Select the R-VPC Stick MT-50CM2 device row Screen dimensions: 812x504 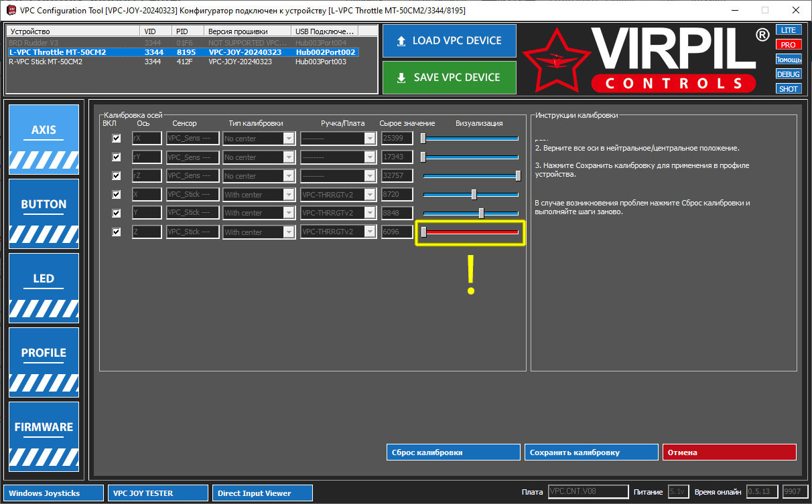click(x=183, y=62)
